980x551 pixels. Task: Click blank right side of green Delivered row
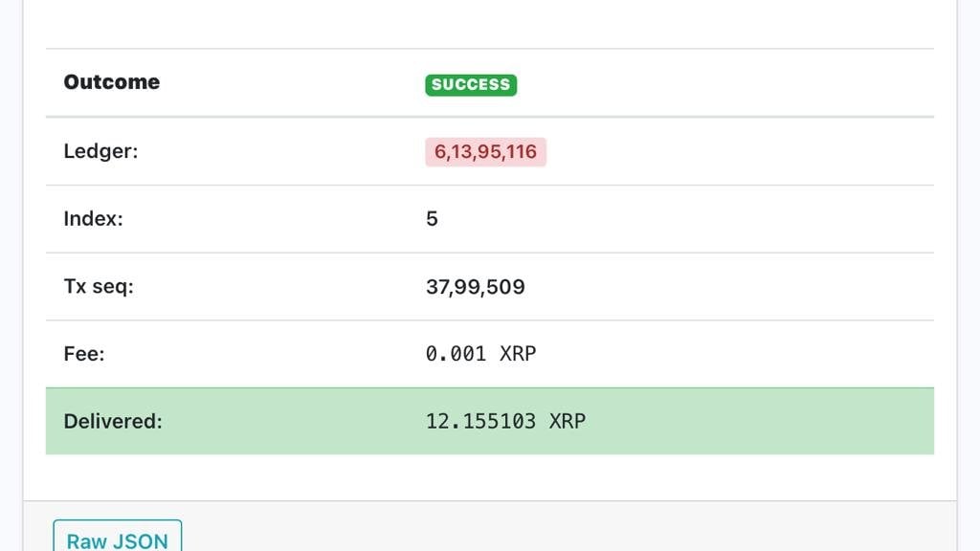[x=766, y=421]
